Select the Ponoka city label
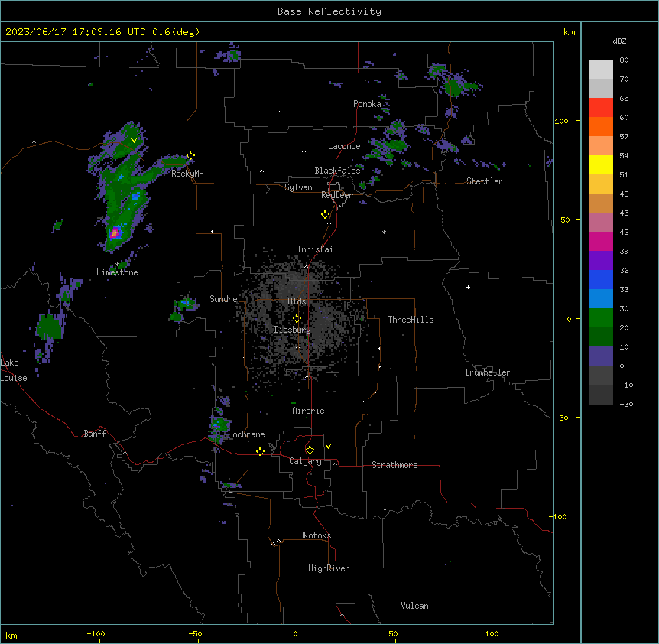This screenshot has height=644, width=659. (x=367, y=104)
